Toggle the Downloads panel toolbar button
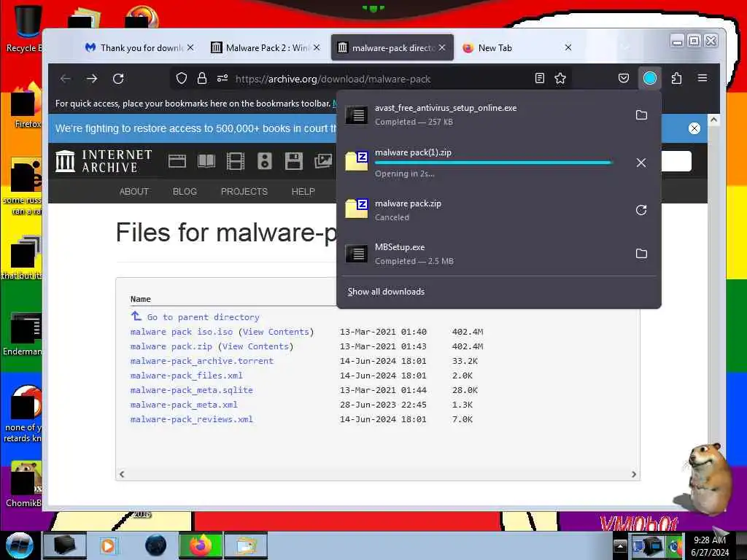 [650, 78]
